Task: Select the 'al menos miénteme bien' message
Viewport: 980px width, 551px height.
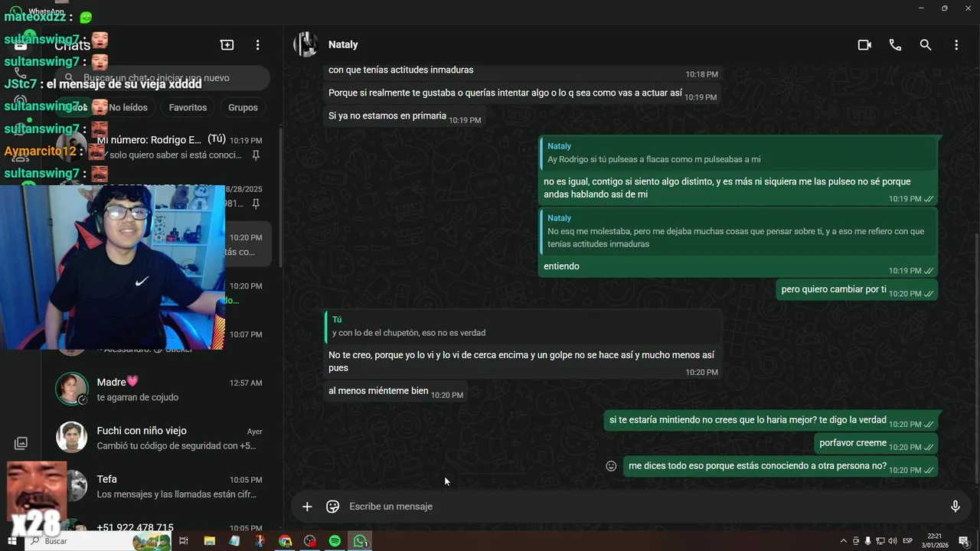Action: pos(395,392)
